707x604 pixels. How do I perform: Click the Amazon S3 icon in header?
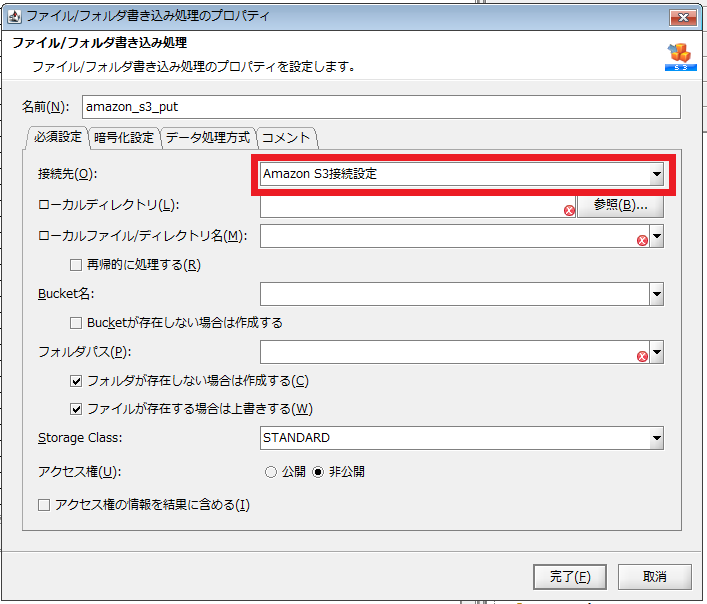[680, 56]
